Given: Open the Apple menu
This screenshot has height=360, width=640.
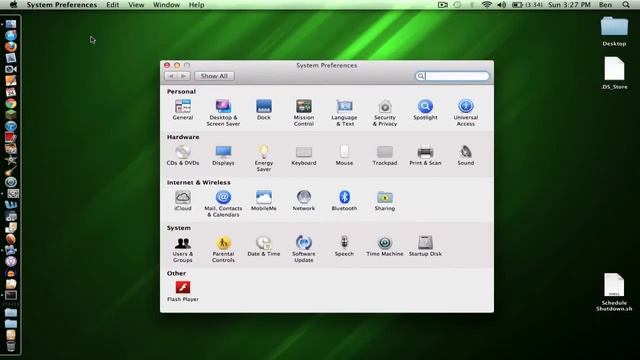Looking at the screenshot, I should click(x=13, y=5).
